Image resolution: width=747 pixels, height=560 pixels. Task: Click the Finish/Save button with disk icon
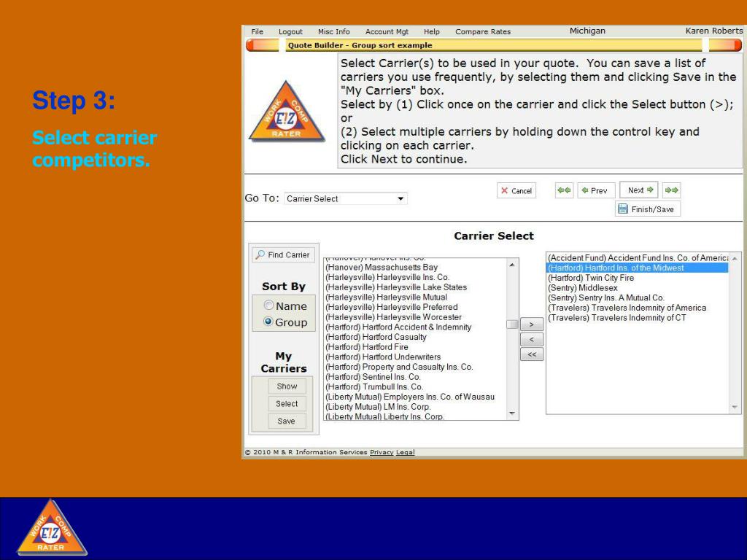(648, 209)
